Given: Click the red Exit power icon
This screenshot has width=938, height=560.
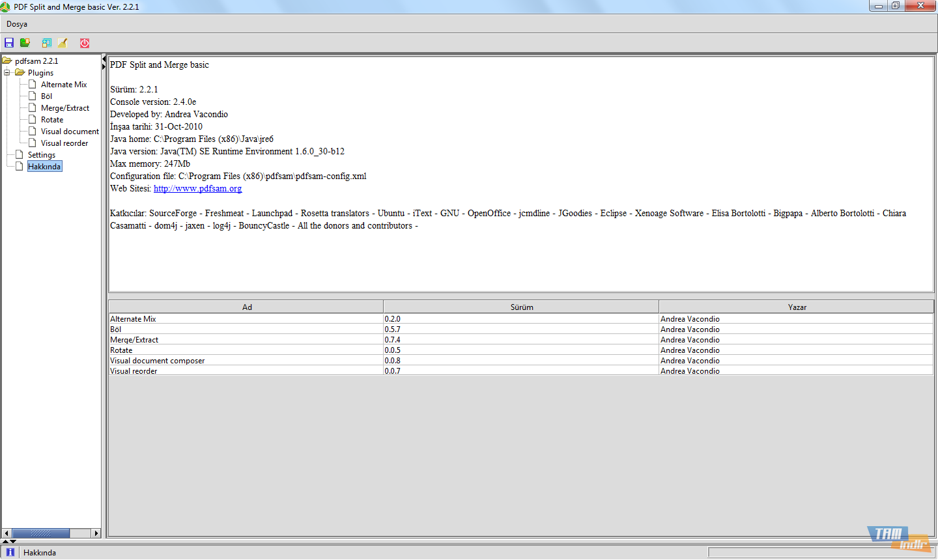Looking at the screenshot, I should pos(85,43).
